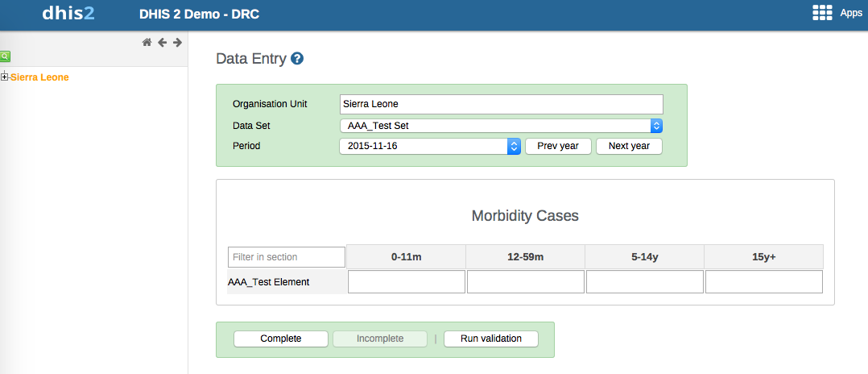The width and height of the screenshot is (868, 374).
Task: Open the Apps grid icon
Action: [822, 13]
